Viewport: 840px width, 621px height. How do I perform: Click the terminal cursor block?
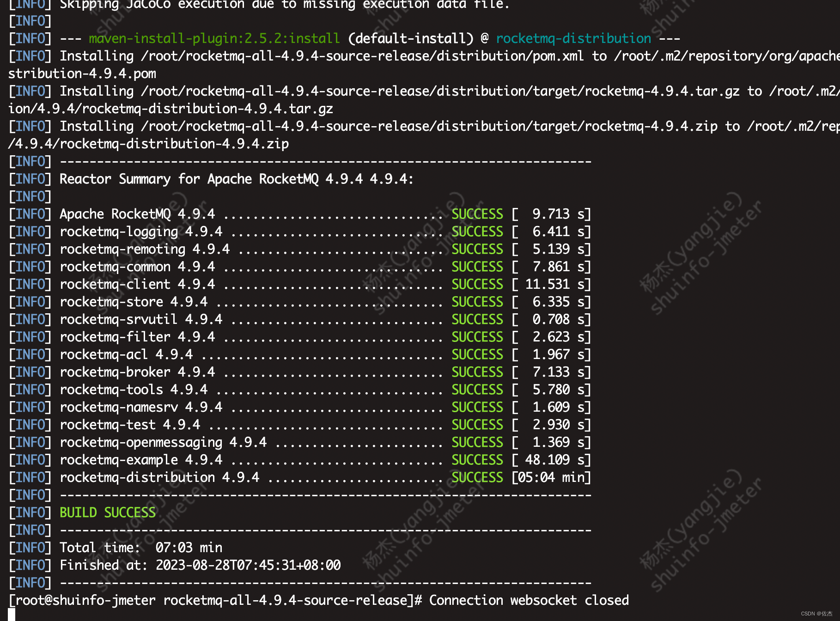tap(12, 615)
